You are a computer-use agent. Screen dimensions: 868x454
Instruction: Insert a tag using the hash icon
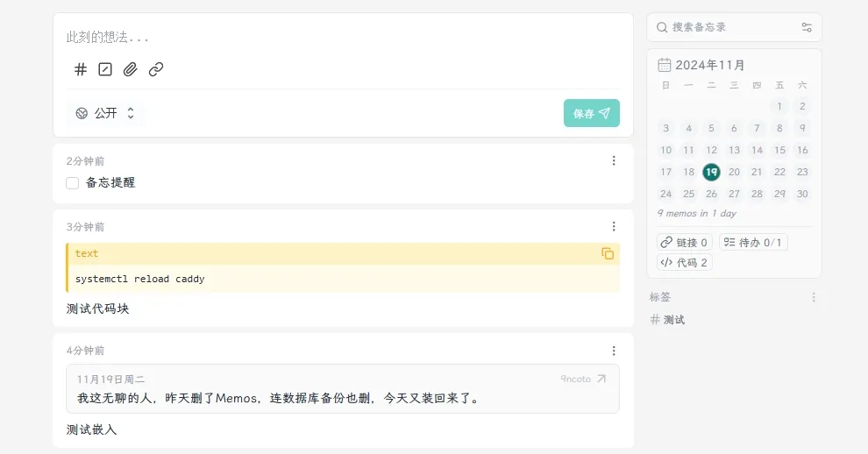point(81,69)
